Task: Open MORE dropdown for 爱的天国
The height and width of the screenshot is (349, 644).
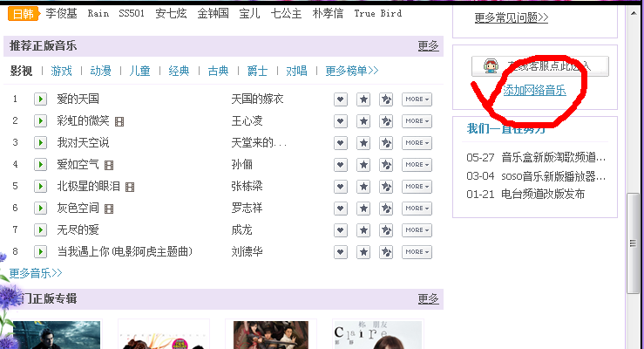Action: pos(417,99)
